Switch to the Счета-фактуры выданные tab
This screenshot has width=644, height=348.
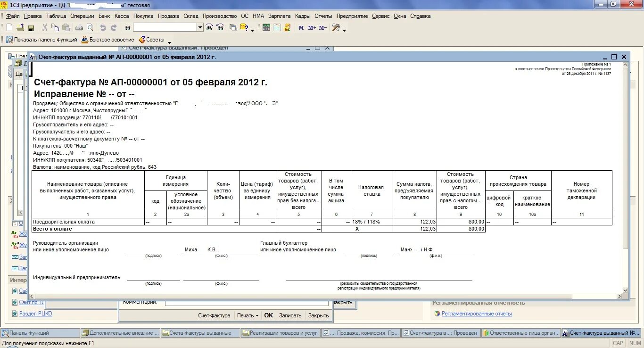[x=200, y=333]
